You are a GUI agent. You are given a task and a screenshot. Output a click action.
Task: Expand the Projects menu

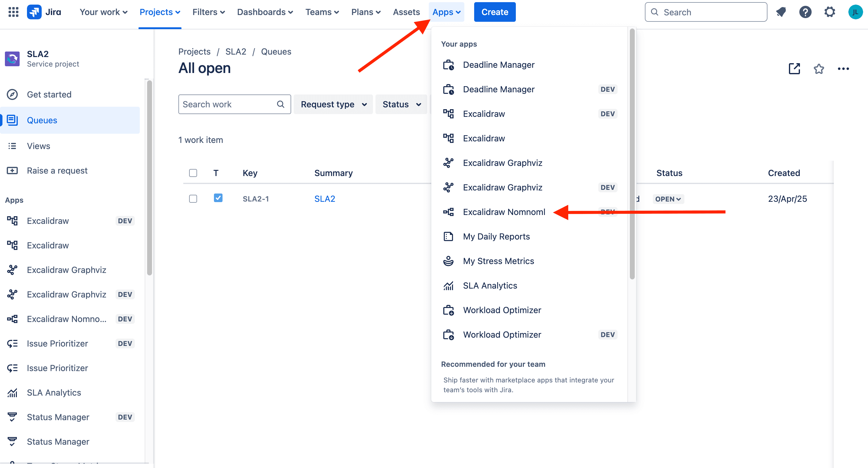click(160, 12)
